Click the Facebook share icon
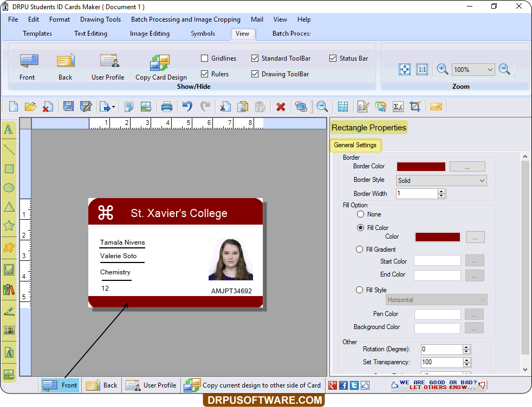Screen dimensions: 532x407 [343, 385]
